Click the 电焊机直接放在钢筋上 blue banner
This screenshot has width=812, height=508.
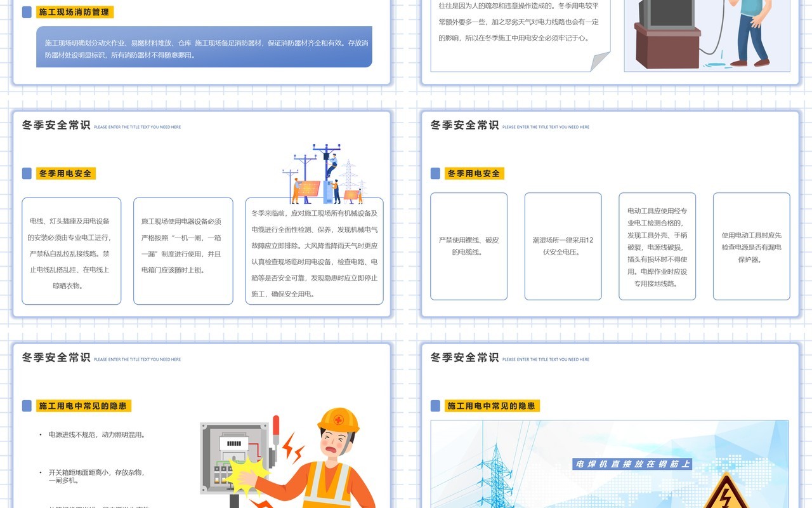631,464
